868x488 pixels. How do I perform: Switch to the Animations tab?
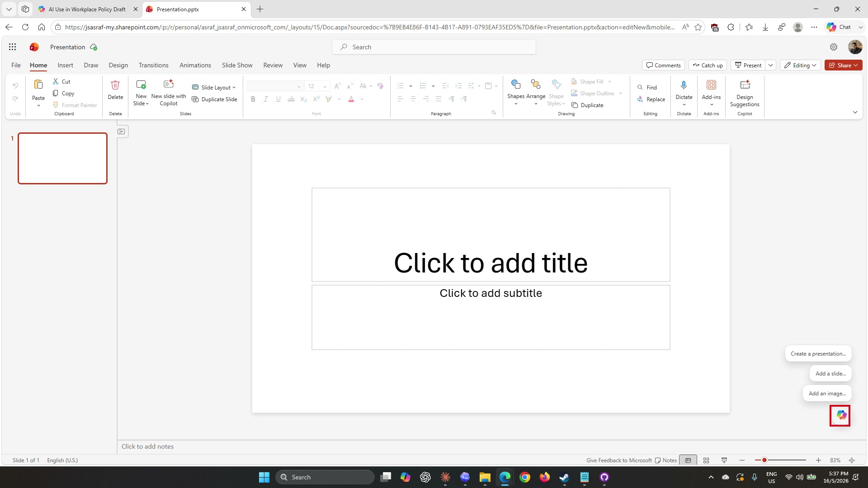tap(195, 65)
